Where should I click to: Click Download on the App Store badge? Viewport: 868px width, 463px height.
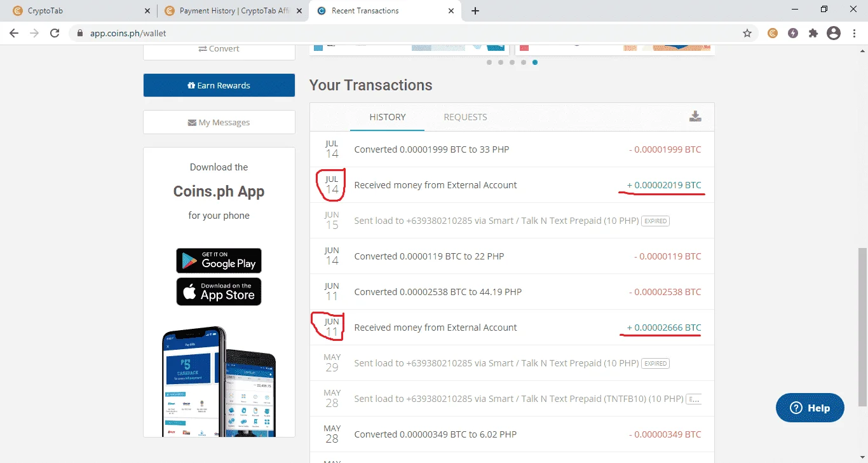pyautogui.click(x=219, y=292)
